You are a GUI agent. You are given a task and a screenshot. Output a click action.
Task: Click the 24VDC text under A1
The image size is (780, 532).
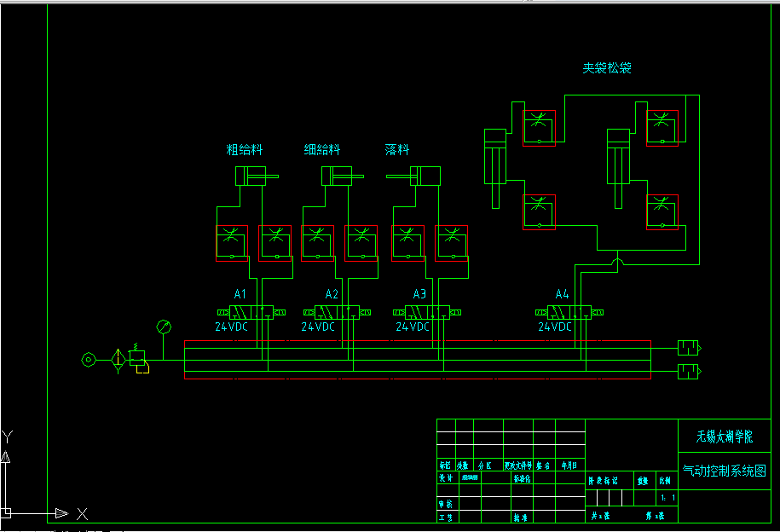(231, 327)
